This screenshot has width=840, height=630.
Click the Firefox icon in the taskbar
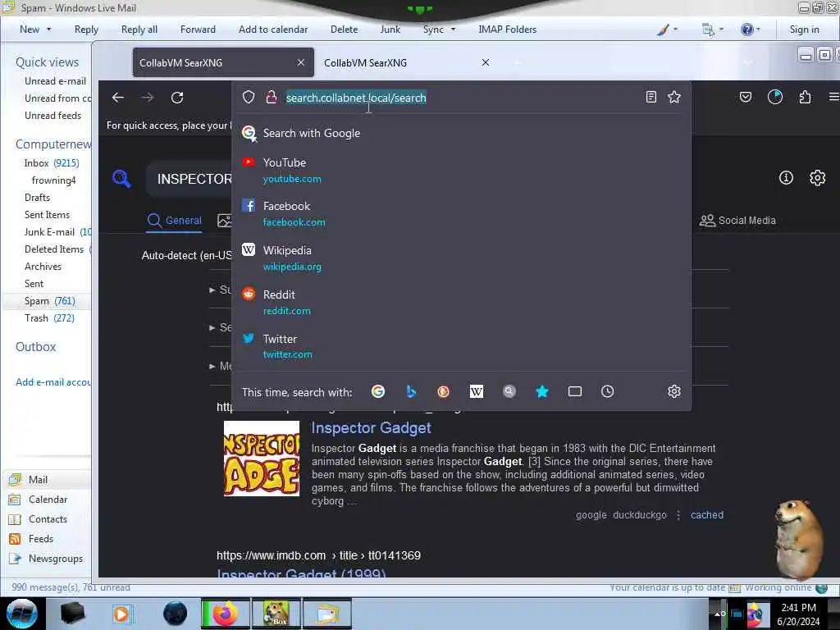tap(225, 614)
